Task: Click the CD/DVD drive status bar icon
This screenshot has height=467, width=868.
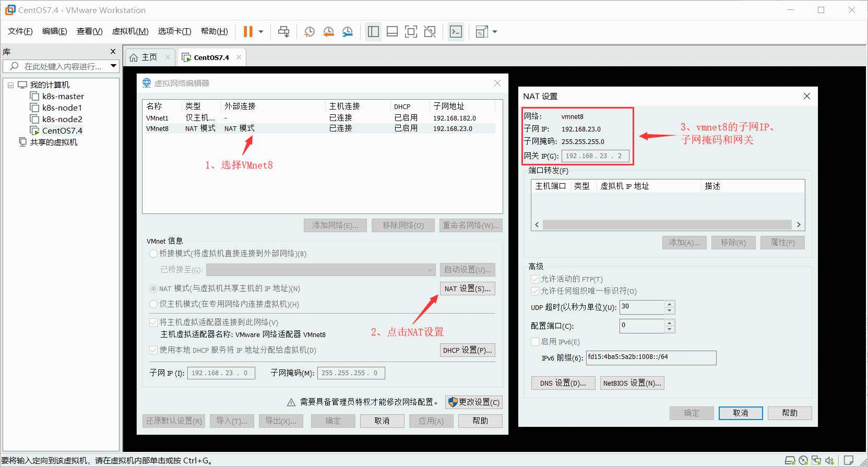Action: click(803, 460)
